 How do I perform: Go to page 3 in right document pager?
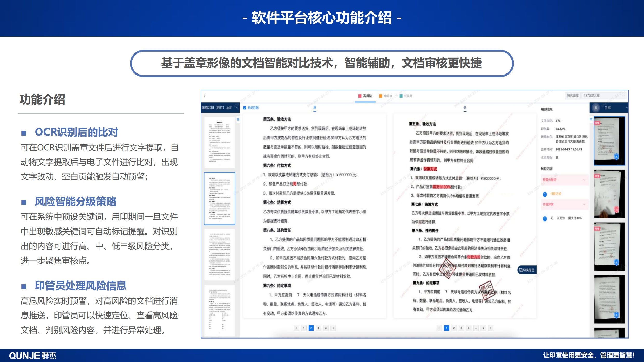point(461,328)
